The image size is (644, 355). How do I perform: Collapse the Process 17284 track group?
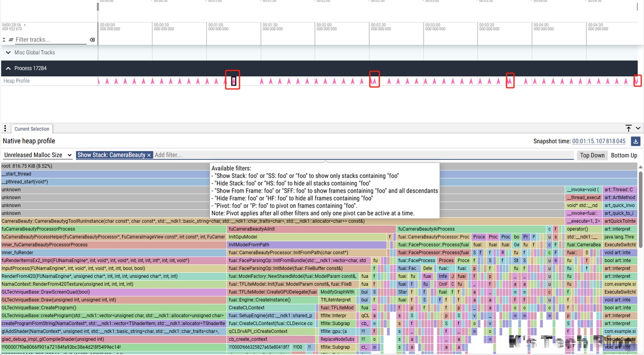8,68
